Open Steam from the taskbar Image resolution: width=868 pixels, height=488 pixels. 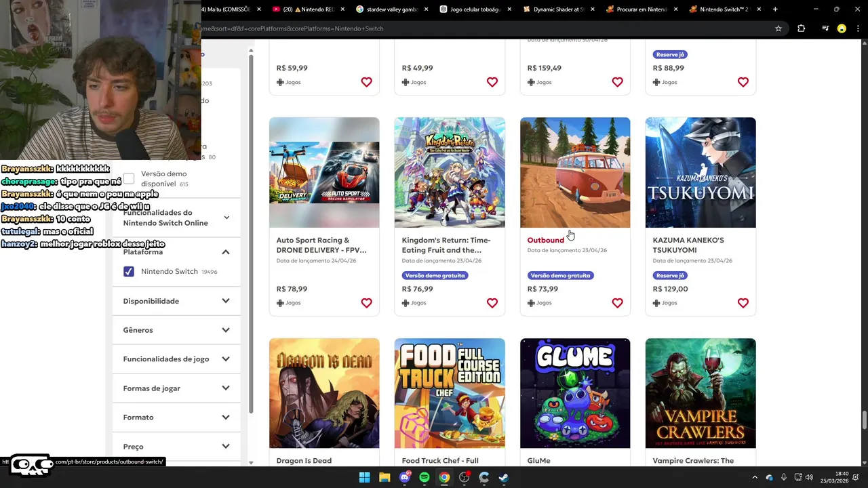click(x=504, y=477)
